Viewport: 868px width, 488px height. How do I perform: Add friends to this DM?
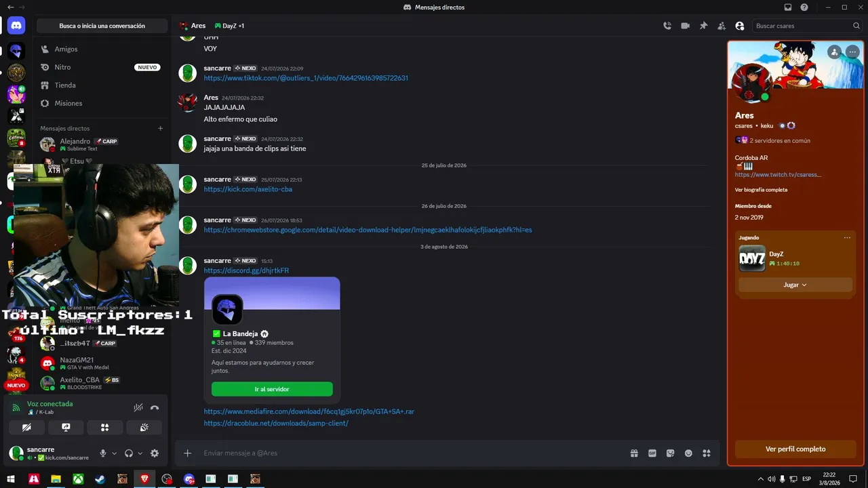(x=722, y=26)
